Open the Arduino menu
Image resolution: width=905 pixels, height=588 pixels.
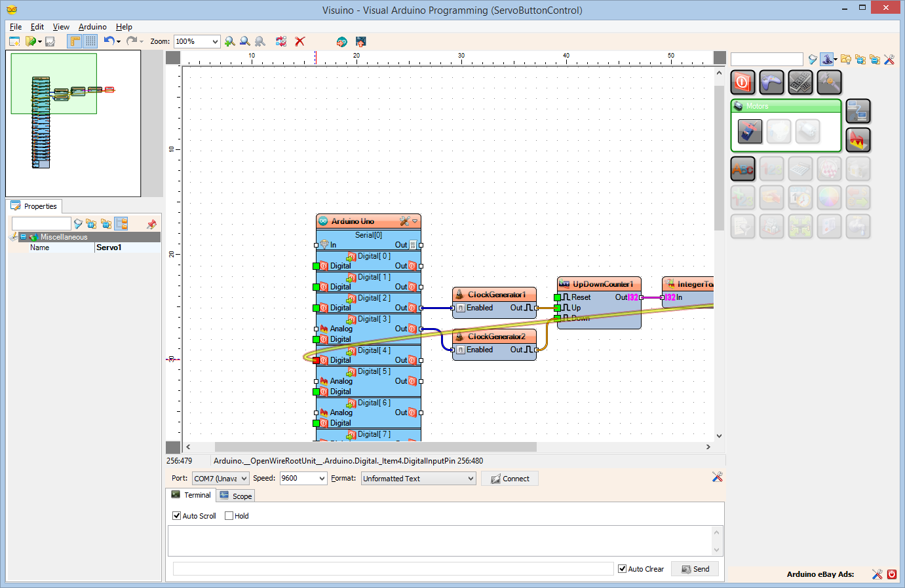(x=92, y=27)
